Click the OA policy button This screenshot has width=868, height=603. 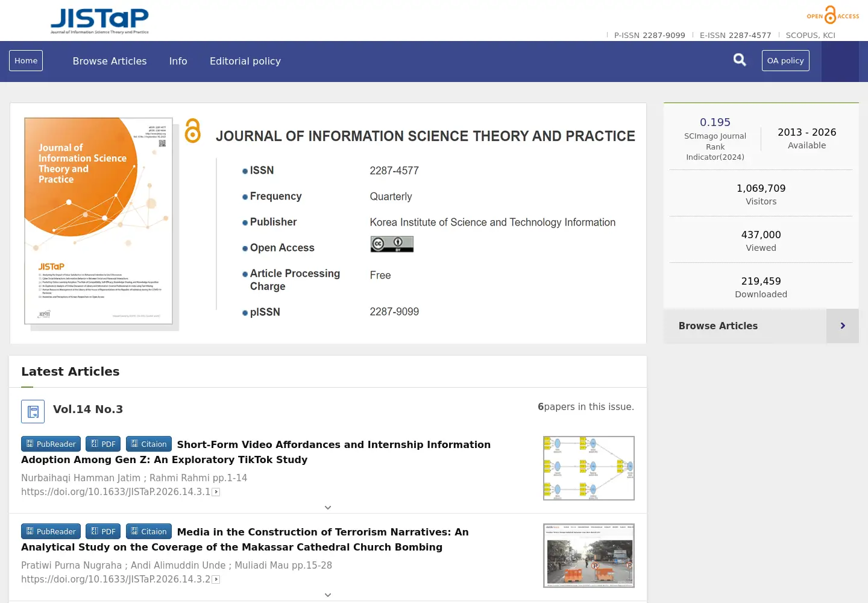pyautogui.click(x=785, y=60)
